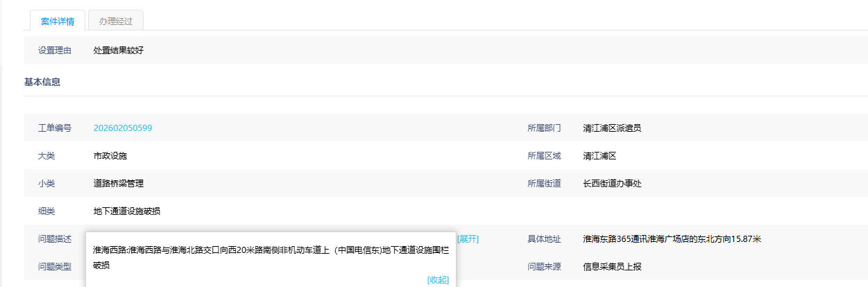Screen dimensions: 868x287
Task: Select the 长西街道办事处 street value
Action: click(612, 184)
